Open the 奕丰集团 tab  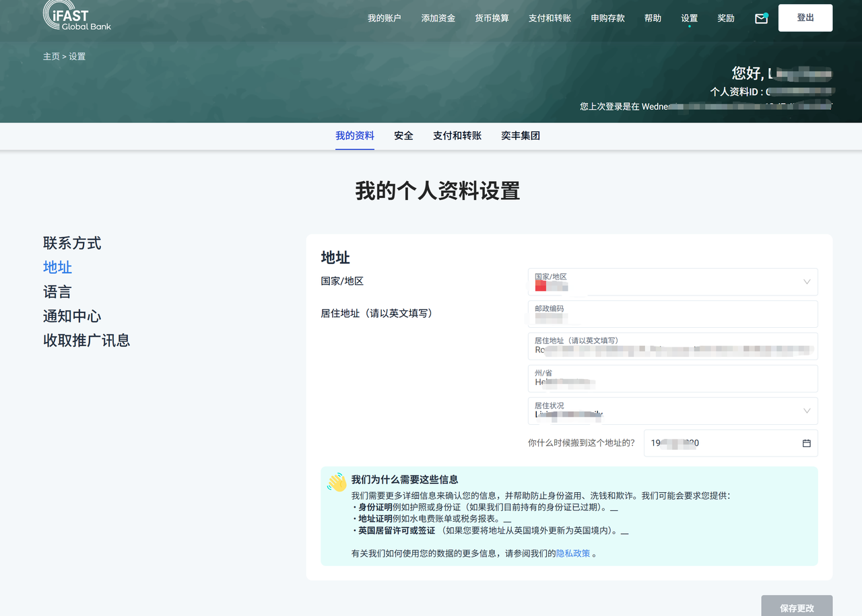pos(521,135)
